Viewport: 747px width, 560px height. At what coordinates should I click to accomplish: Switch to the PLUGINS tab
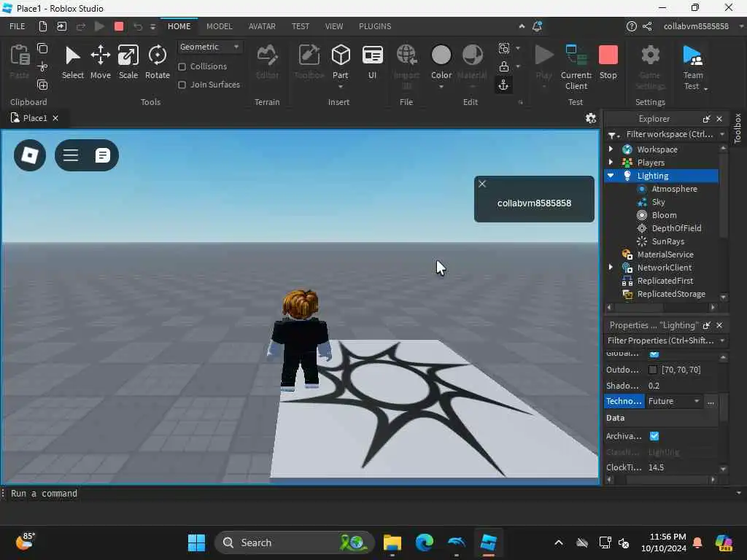pos(375,26)
